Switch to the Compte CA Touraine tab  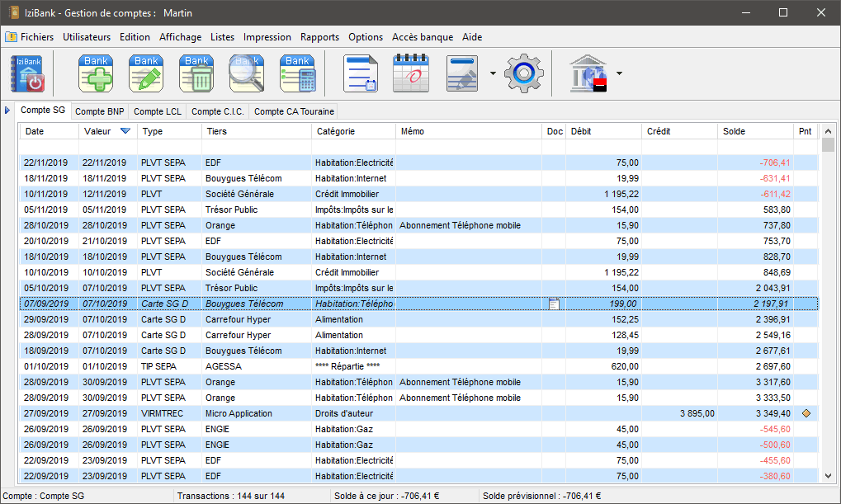pos(294,111)
